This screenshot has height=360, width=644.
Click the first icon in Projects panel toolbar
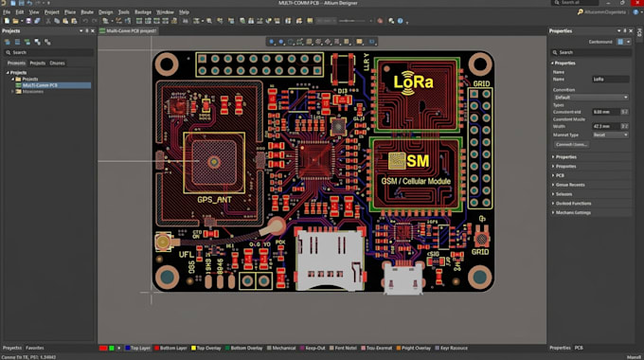pyautogui.click(x=8, y=42)
